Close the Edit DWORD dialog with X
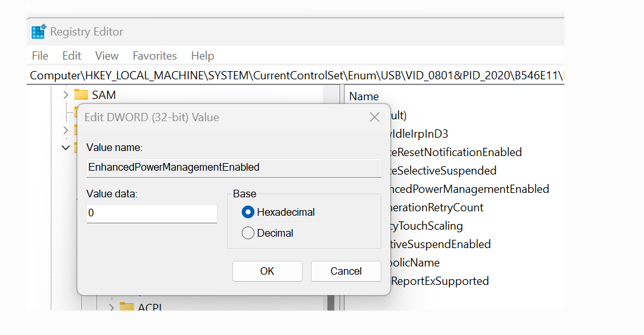644x335 pixels. click(x=374, y=117)
